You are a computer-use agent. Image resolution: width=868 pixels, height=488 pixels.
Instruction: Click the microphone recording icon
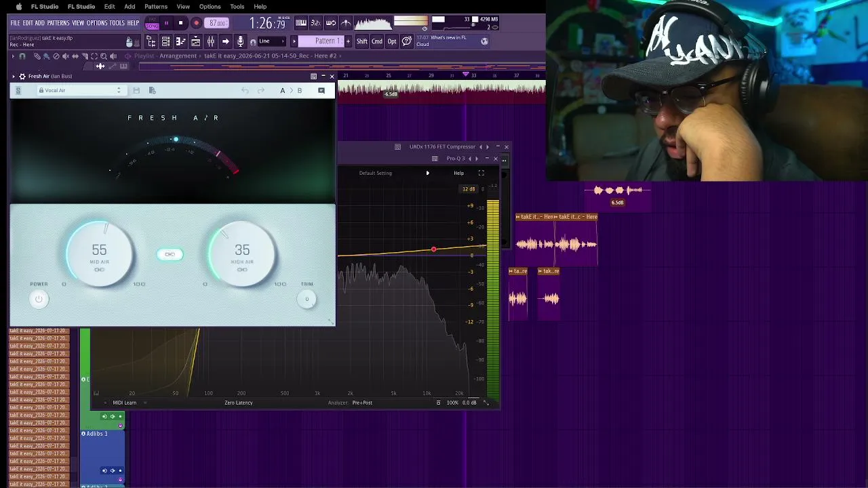(240, 41)
